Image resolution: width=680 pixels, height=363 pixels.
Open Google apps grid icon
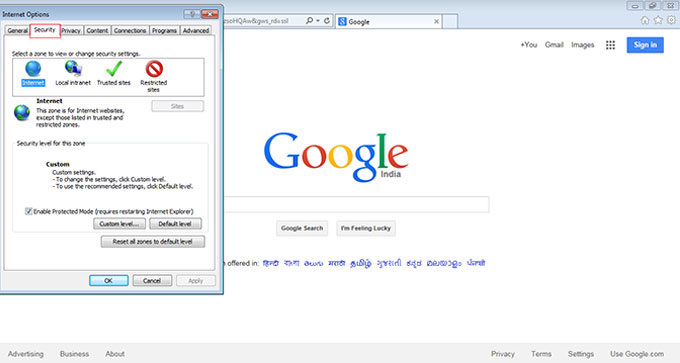coord(610,45)
